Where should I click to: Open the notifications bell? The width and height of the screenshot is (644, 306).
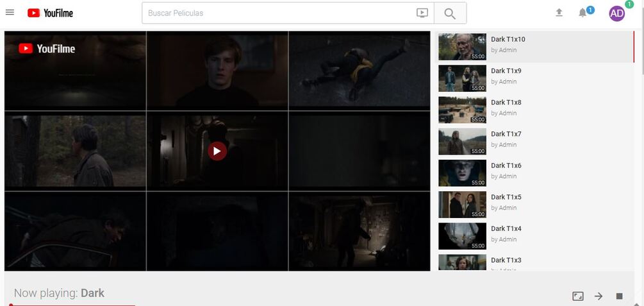point(582,13)
